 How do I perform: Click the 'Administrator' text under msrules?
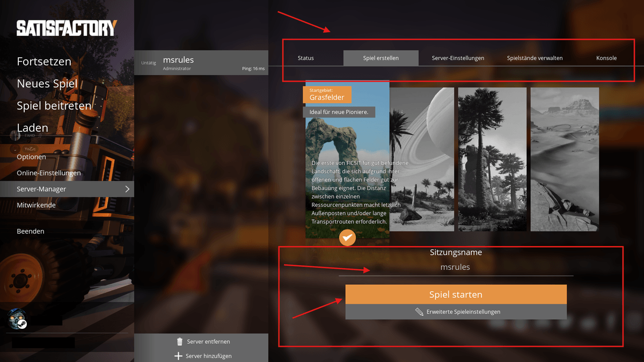tap(177, 69)
